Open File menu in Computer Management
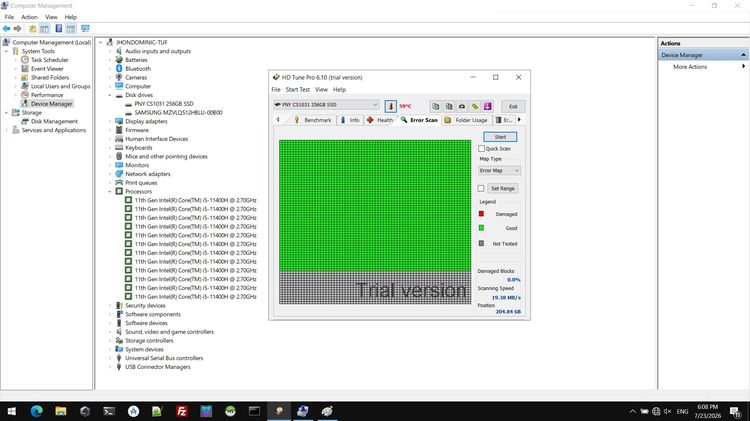The height and width of the screenshot is (421, 750). click(x=9, y=17)
